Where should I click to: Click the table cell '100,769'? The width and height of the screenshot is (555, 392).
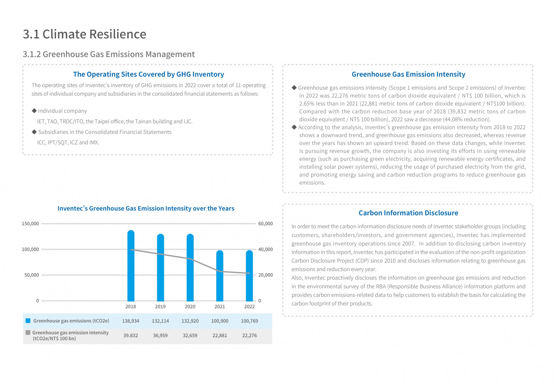(249, 321)
